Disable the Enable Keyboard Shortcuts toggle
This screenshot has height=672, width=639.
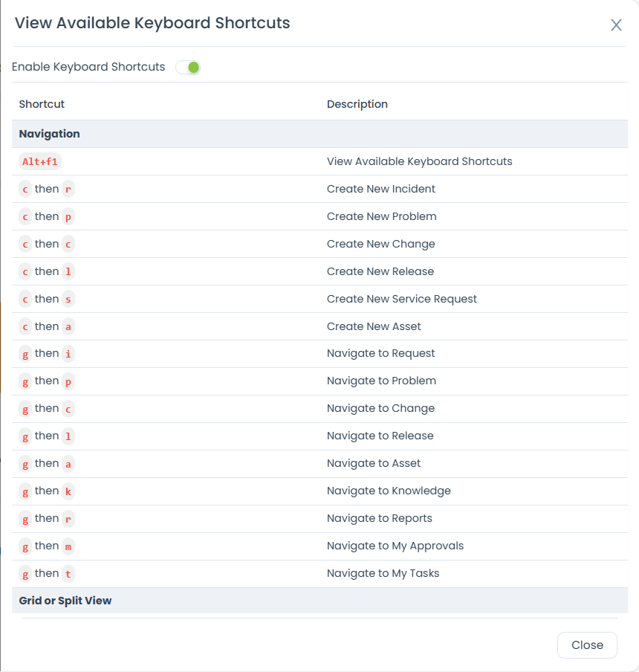(x=188, y=67)
